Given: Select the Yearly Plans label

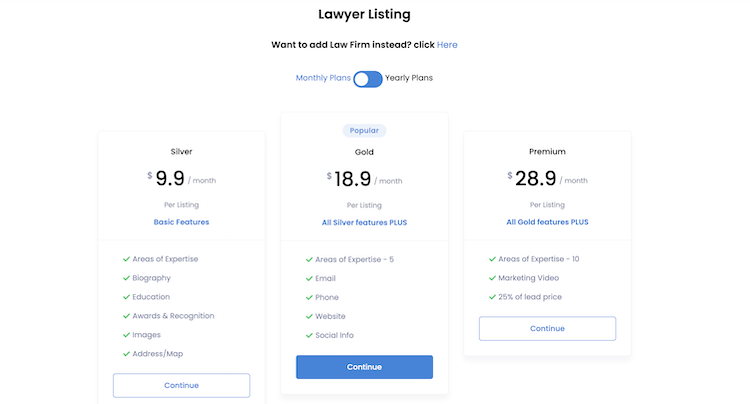Looking at the screenshot, I should pos(409,78).
